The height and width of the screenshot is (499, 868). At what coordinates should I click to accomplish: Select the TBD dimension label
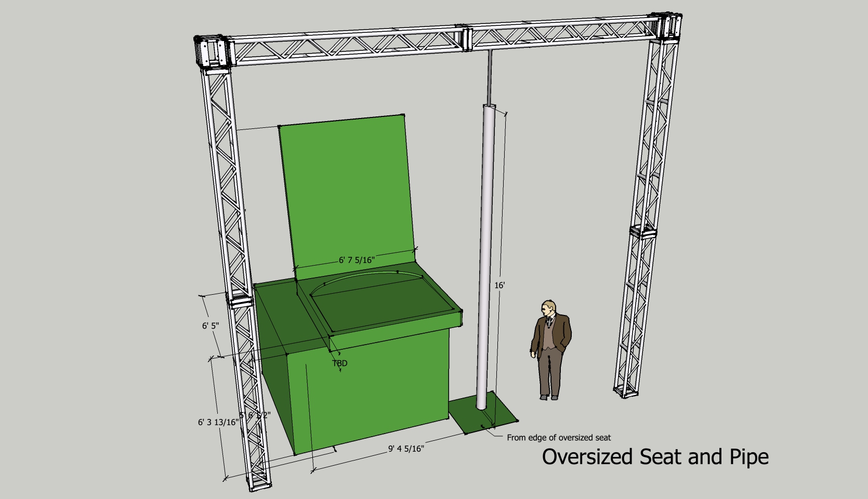pyautogui.click(x=340, y=363)
